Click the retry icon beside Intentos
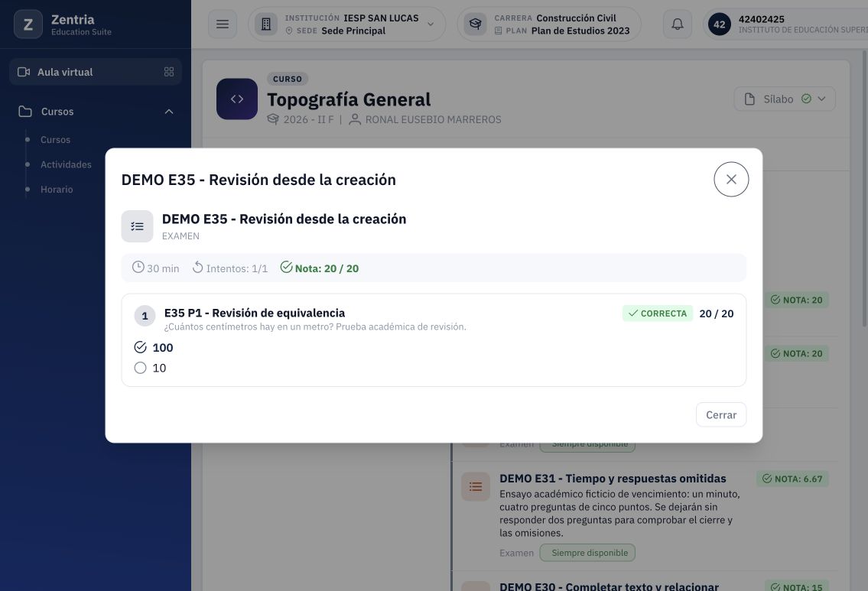 [197, 268]
